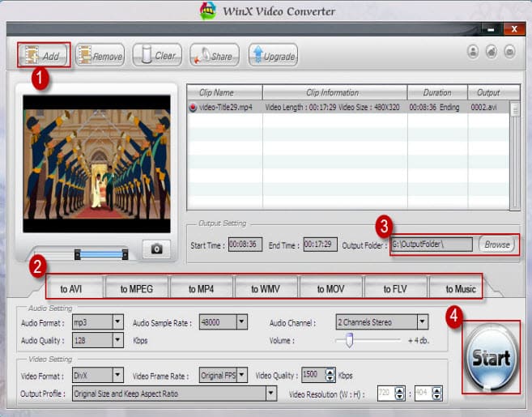Click the Video Quality 1500 field

coord(313,375)
